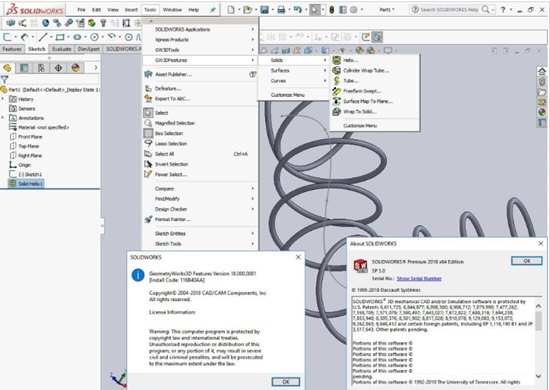Select Sketch1 in feature tree
The width and height of the screenshot is (550, 390).
[26, 174]
